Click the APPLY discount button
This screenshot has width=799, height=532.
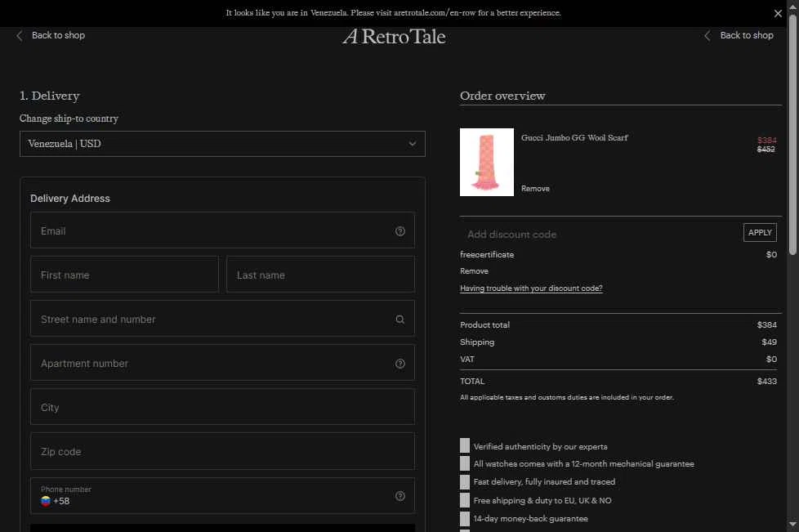coord(760,232)
